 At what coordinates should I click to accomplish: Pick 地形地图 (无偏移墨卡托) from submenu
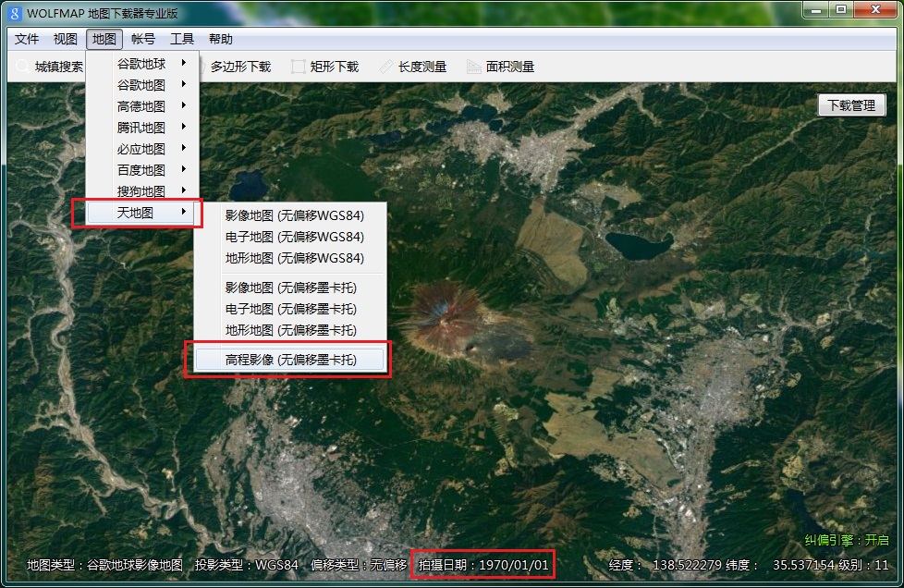click(290, 330)
